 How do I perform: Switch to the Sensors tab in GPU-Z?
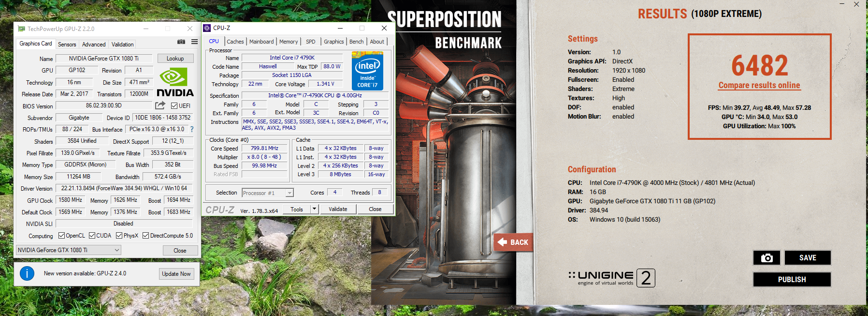click(67, 44)
